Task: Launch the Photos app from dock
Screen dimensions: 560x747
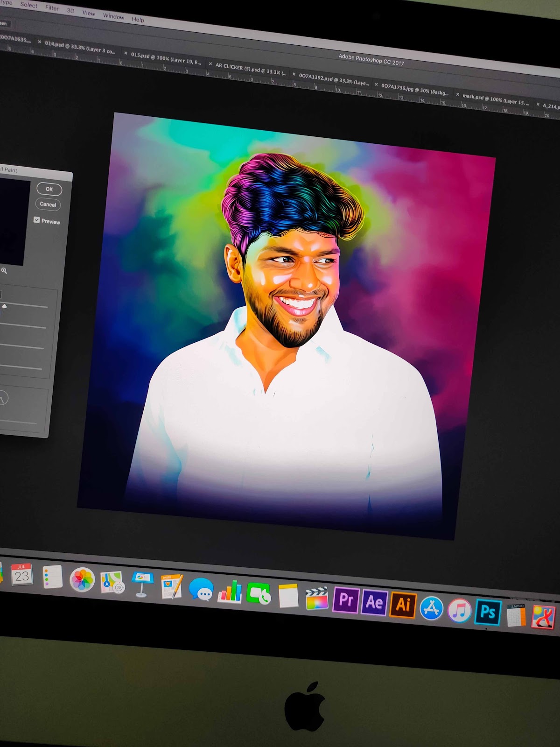Action: (82, 580)
